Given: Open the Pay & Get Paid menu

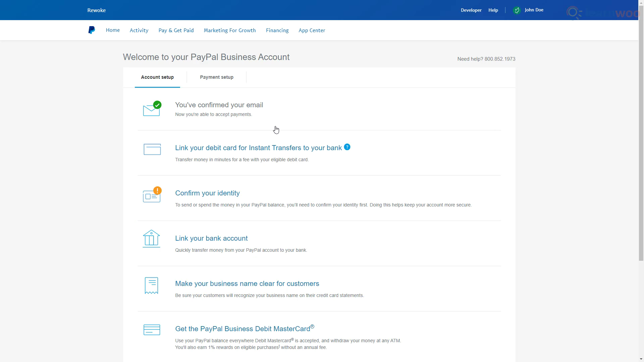Looking at the screenshot, I should [x=176, y=31].
